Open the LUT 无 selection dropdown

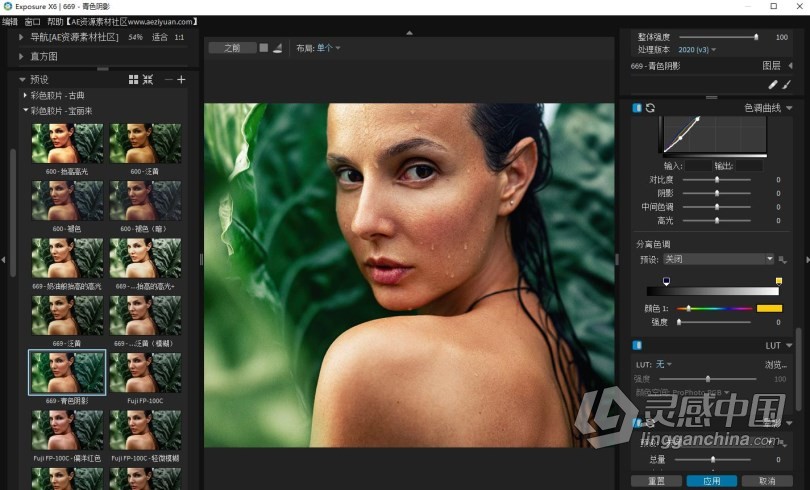point(664,365)
